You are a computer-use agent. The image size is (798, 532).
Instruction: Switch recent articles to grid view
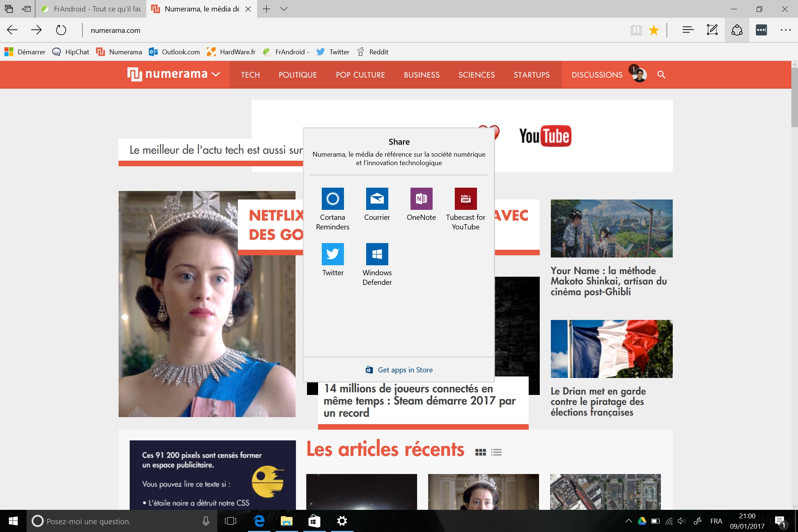pos(480,452)
